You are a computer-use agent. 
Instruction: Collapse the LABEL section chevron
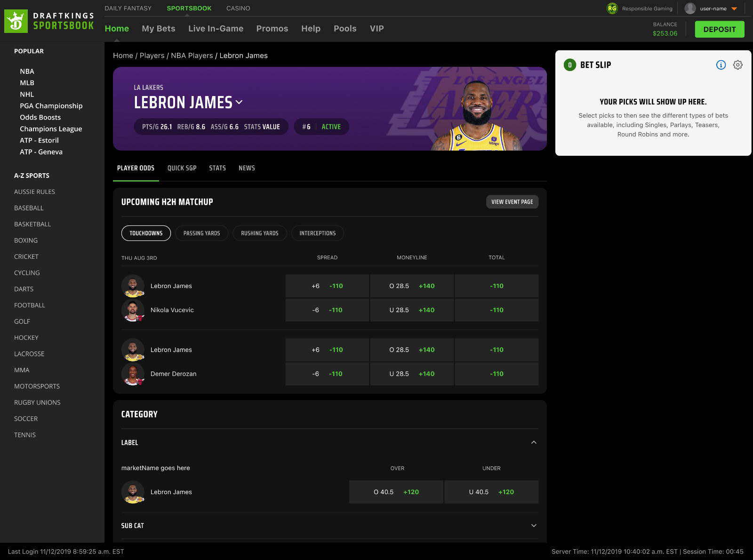click(534, 442)
